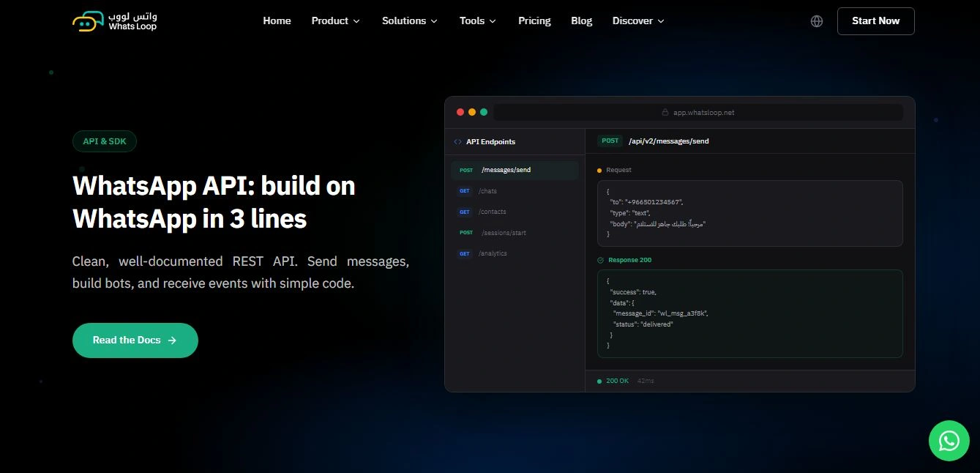Click the Whats Loop logo

tap(115, 21)
